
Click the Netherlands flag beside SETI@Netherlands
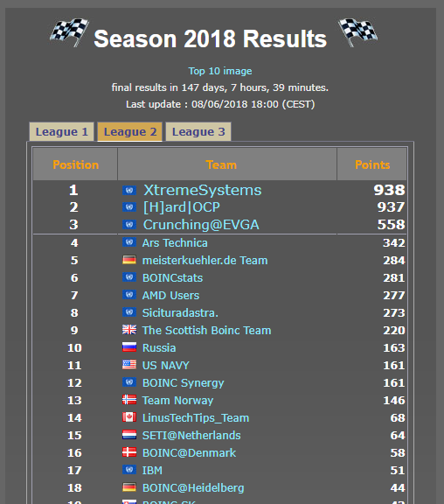pos(129,435)
